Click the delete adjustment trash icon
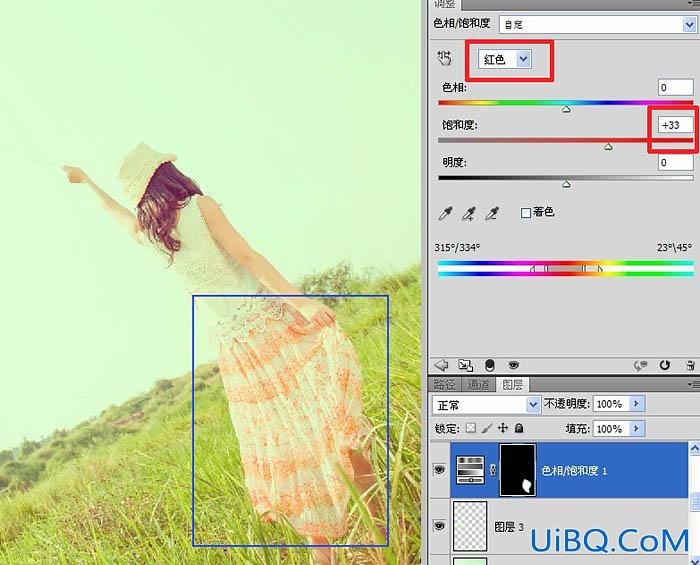 click(x=690, y=366)
